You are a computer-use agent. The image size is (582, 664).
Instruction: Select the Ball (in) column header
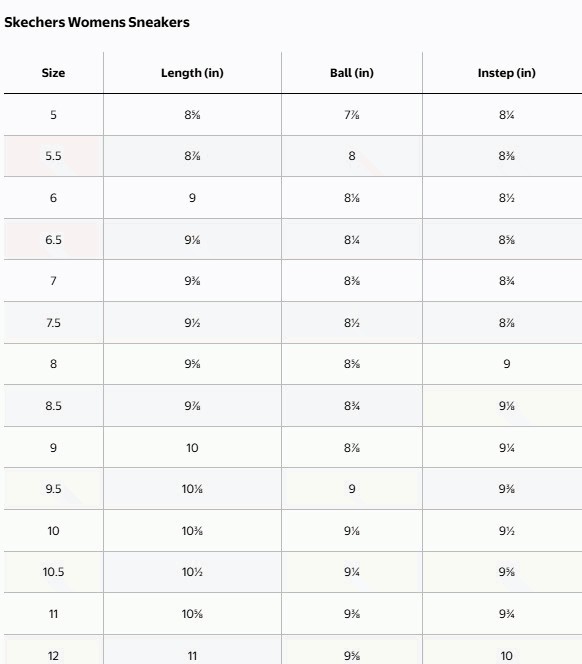(352, 73)
